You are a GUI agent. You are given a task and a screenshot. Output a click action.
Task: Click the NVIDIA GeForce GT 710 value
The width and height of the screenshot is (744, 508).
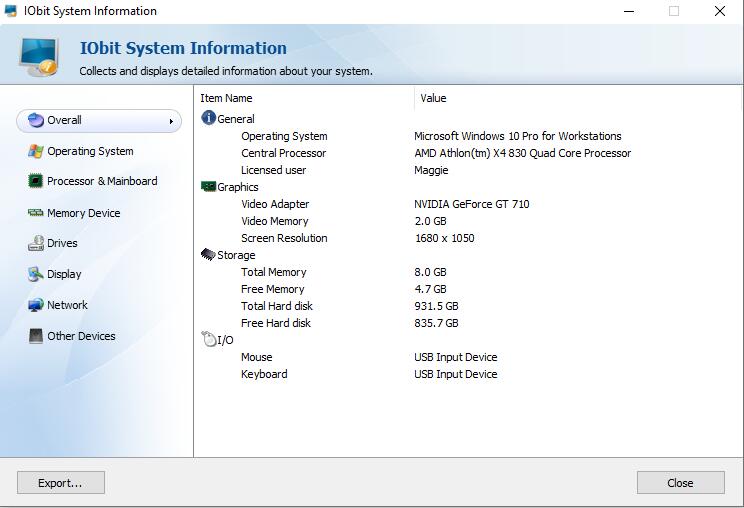(x=472, y=204)
